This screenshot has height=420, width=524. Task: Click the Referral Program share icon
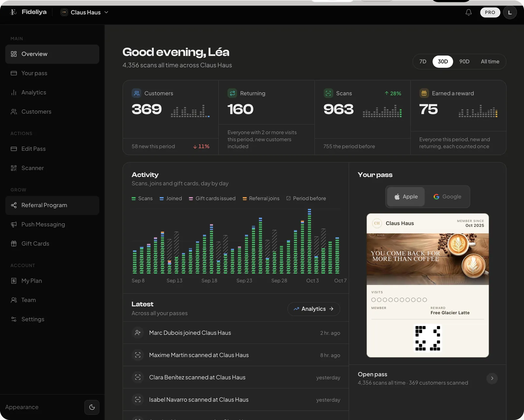coord(14,205)
